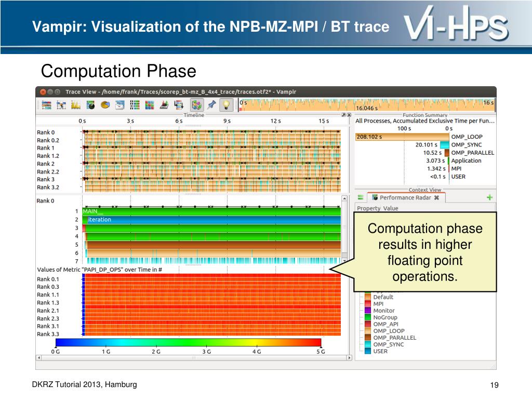Screen dimensions: 532x399
Task: Click the PAPI_DP_OPS metric title
Action: (x=99, y=270)
